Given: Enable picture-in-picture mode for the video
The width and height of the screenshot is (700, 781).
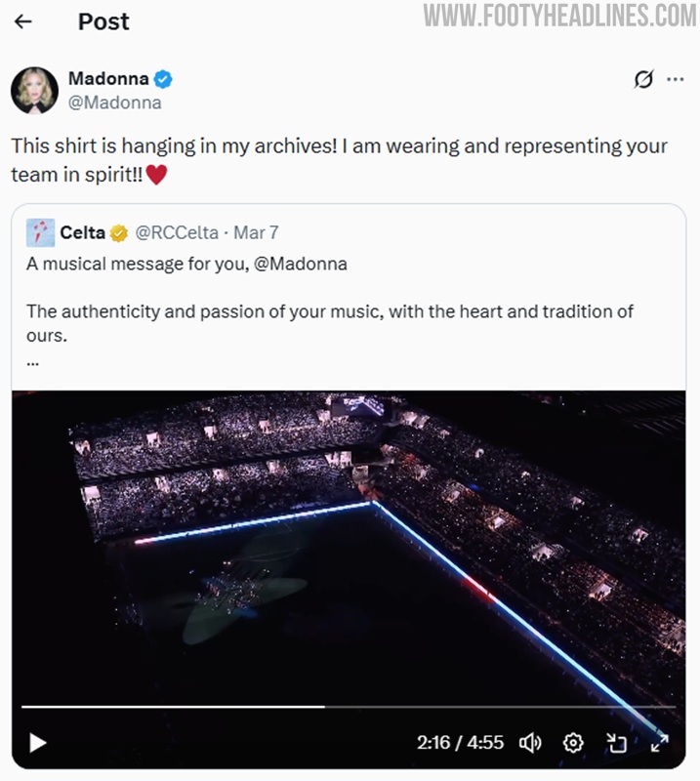Looking at the screenshot, I should [x=616, y=743].
